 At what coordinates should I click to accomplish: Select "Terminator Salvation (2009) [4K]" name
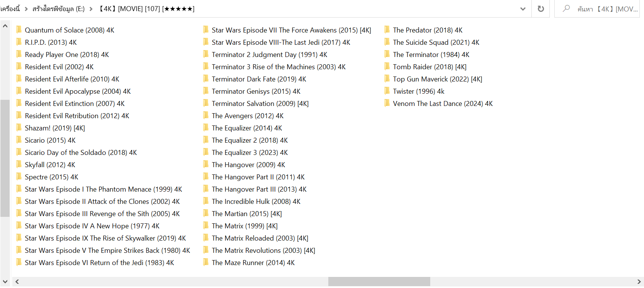(x=261, y=104)
